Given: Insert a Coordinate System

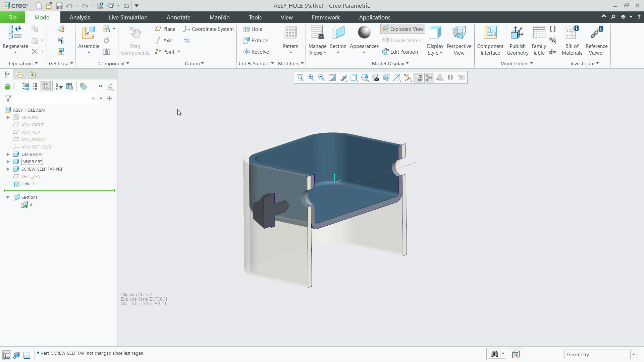Looking at the screenshot, I should (x=209, y=29).
